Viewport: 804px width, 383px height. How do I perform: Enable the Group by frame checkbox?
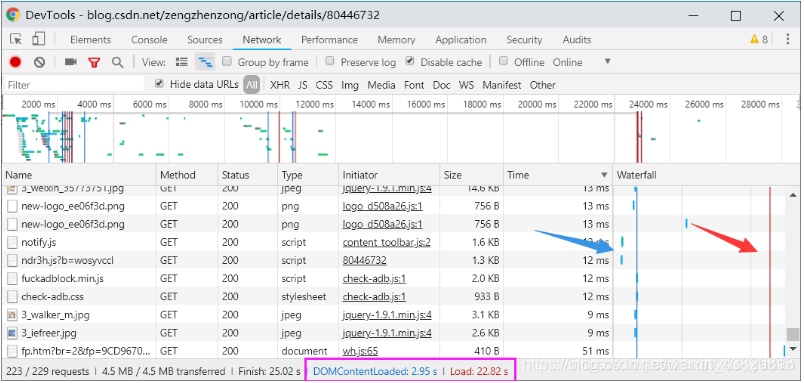click(x=227, y=62)
